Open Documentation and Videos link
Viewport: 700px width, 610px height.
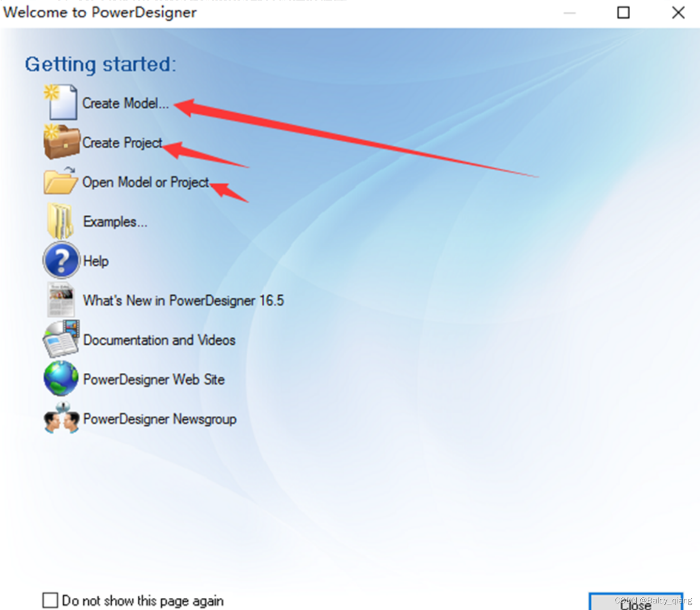click(160, 340)
